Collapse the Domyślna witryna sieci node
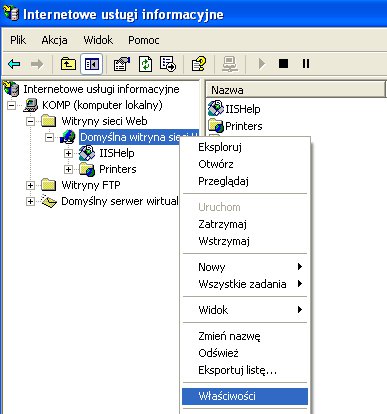 pos(49,137)
